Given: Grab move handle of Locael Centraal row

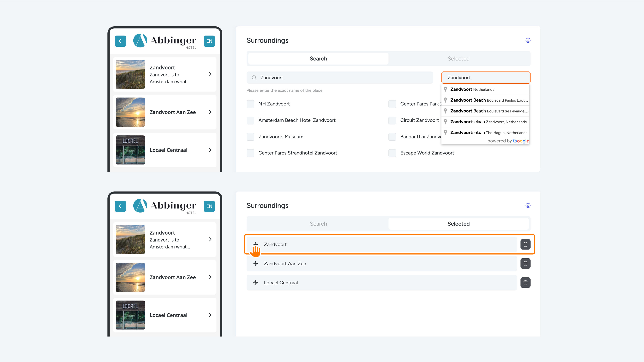Looking at the screenshot, I should [255, 283].
